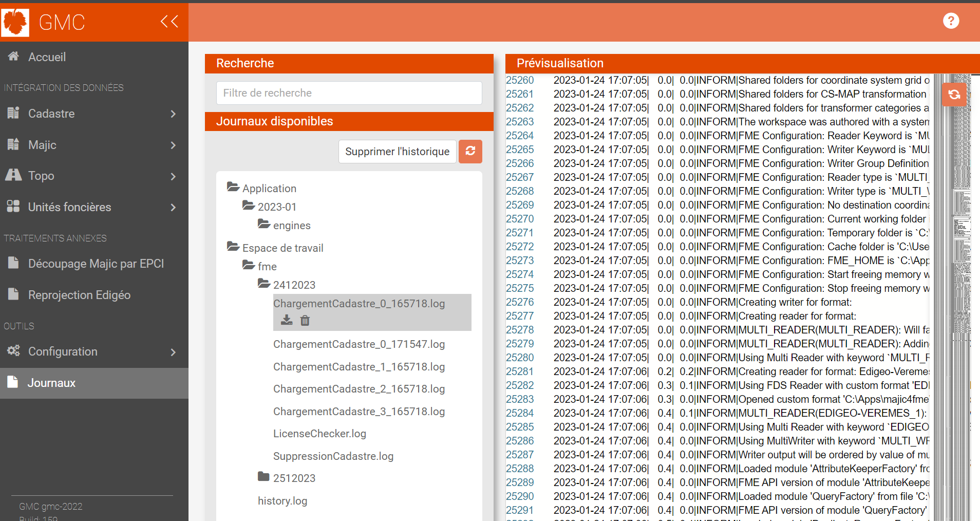The image size is (980, 521).
Task: Open ChargementCadastre_2_165718.log
Action: 359,389
